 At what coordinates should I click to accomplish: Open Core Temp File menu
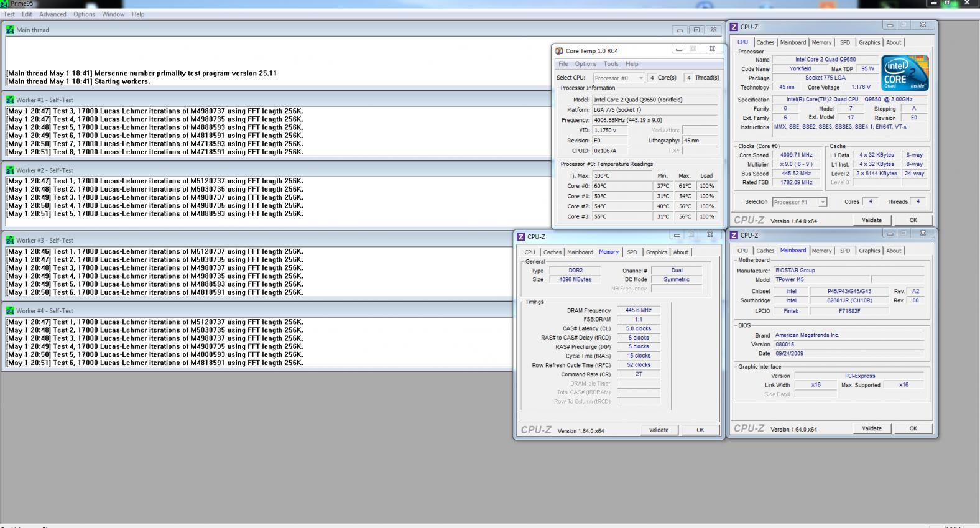point(563,64)
